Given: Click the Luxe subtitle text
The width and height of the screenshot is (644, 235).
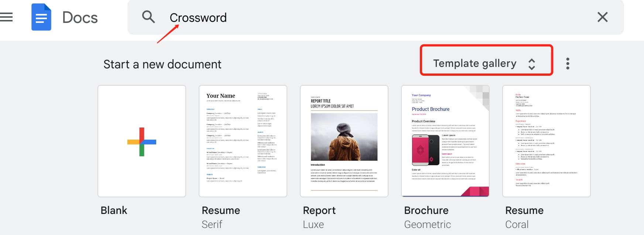Looking at the screenshot, I should click(x=313, y=224).
